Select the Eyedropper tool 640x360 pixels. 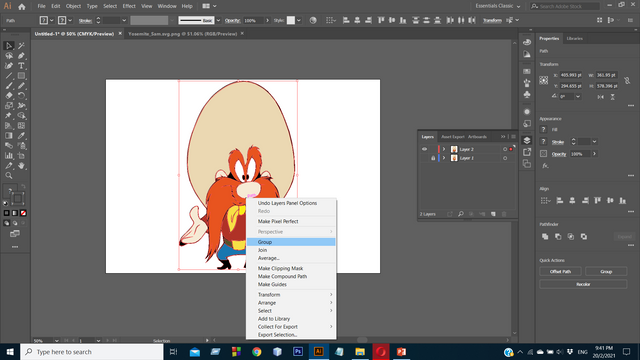pyautogui.click(x=21, y=136)
